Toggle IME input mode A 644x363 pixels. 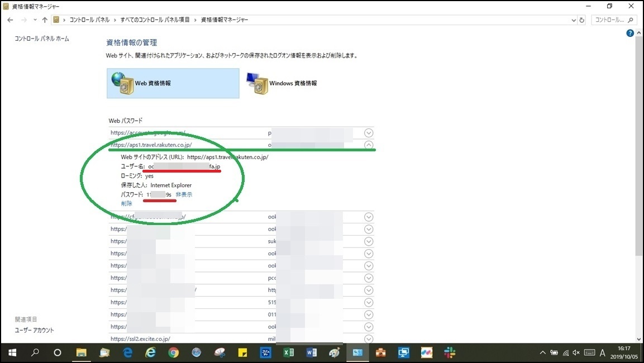pyautogui.click(x=603, y=353)
